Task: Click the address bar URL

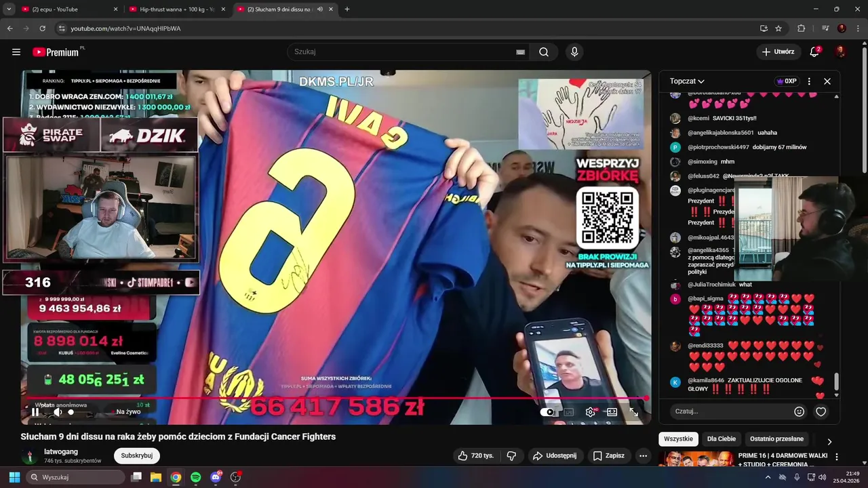Action: (126, 28)
